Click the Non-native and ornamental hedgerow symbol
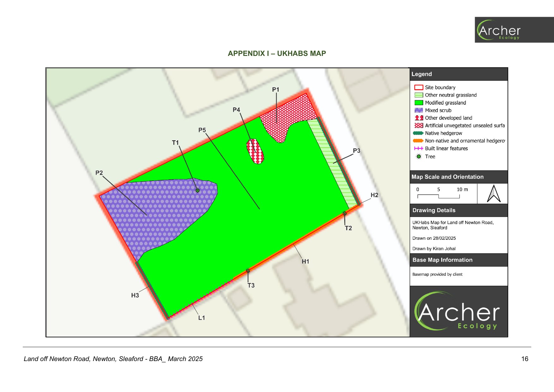Image resolution: width=554 pixels, height=392 pixels. 418,141
